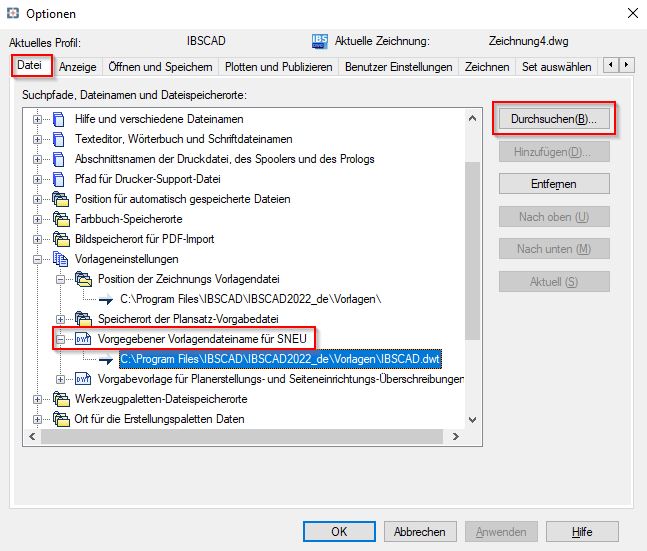Viewport: 647px width, 551px height.
Task: Expand Position für automatisch gespeicherte Dateien node
Action: click(x=37, y=199)
